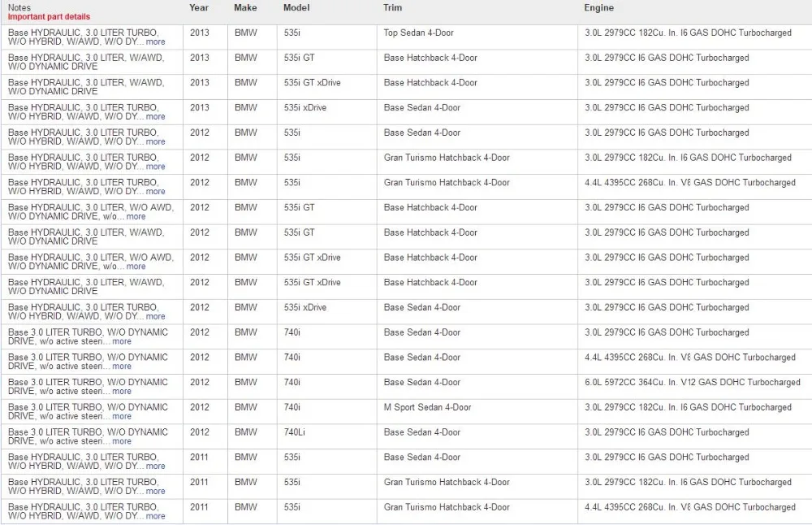The width and height of the screenshot is (812, 525).
Task: Click the Engine column header
Action: pos(599,8)
